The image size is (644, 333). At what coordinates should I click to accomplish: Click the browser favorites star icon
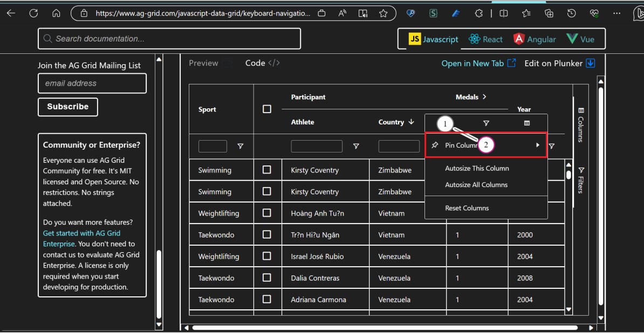(x=384, y=13)
